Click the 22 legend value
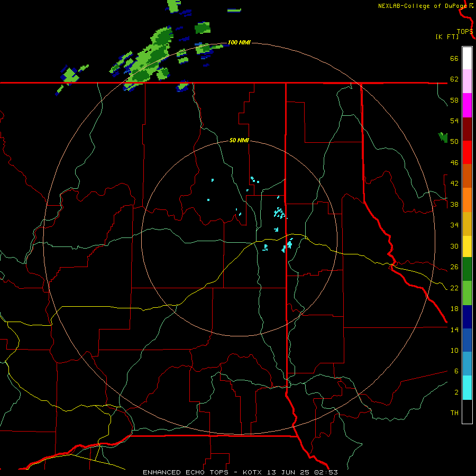 click(454, 288)
